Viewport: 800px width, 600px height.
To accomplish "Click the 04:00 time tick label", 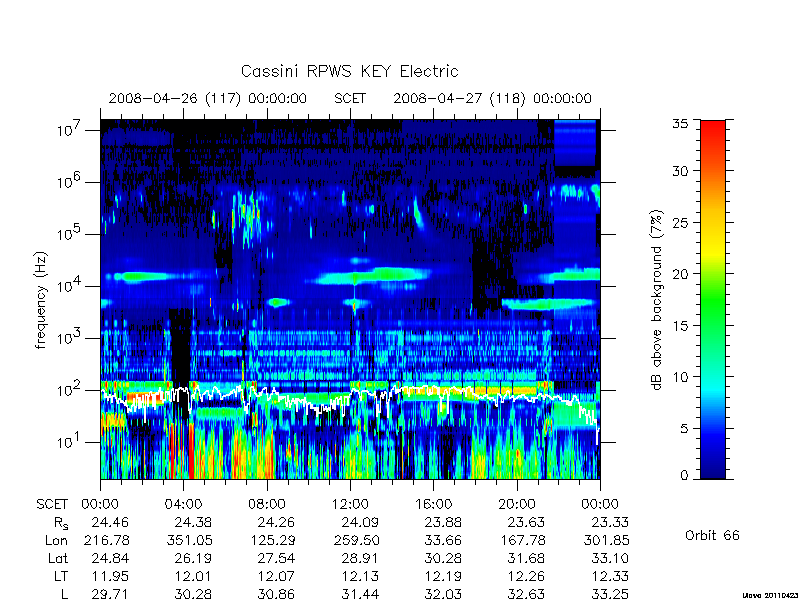I will click(x=183, y=505).
